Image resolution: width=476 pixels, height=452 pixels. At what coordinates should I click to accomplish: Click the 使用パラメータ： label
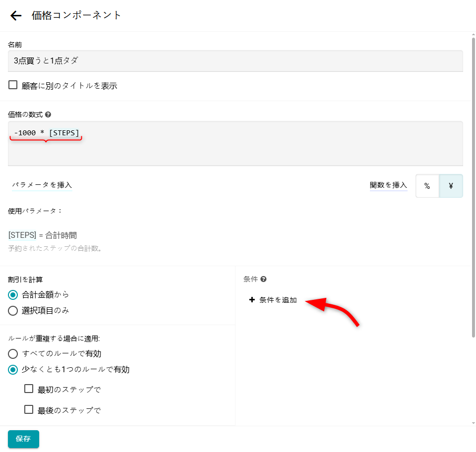35,211
